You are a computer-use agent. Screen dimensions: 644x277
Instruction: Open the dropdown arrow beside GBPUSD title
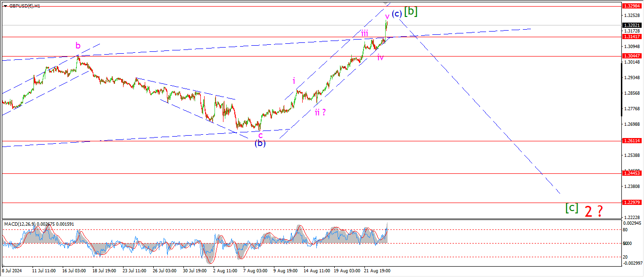click(x=5, y=6)
